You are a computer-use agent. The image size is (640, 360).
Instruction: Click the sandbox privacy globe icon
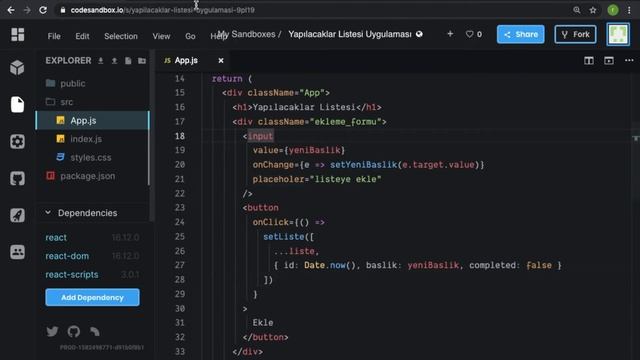coord(419,34)
